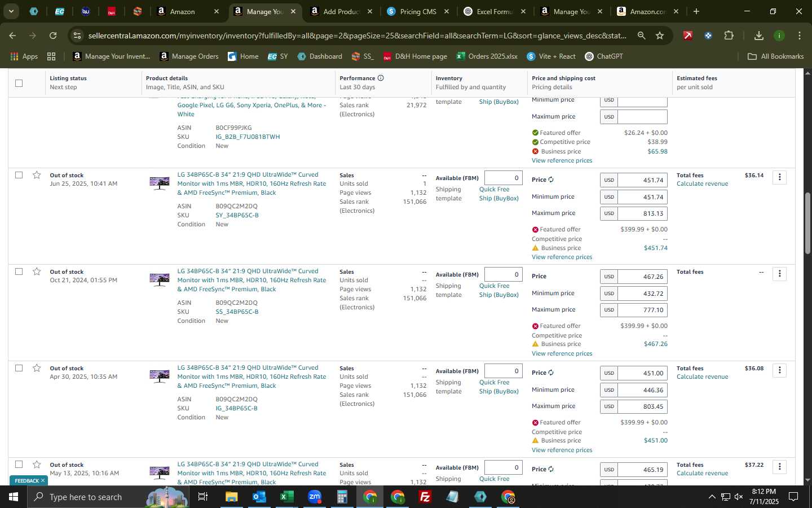Open actions menu for the $36.08 fees row
812x508 pixels.
tap(779, 370)
